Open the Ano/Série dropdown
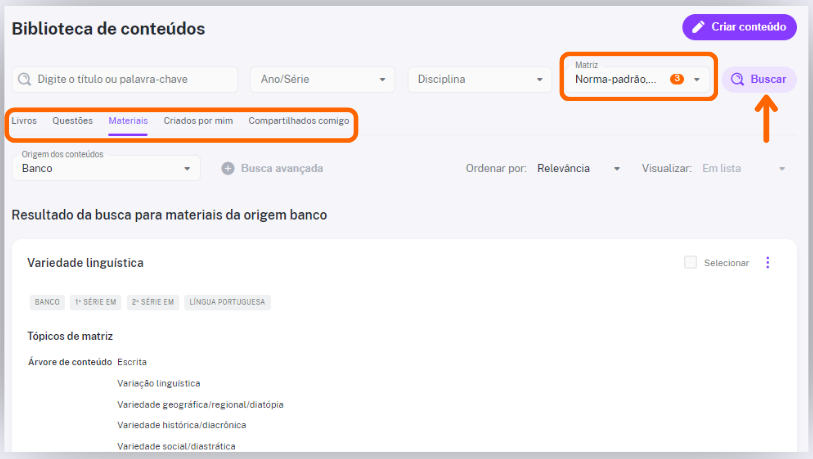This screenshot has width=813, height=459. (323, 79)
